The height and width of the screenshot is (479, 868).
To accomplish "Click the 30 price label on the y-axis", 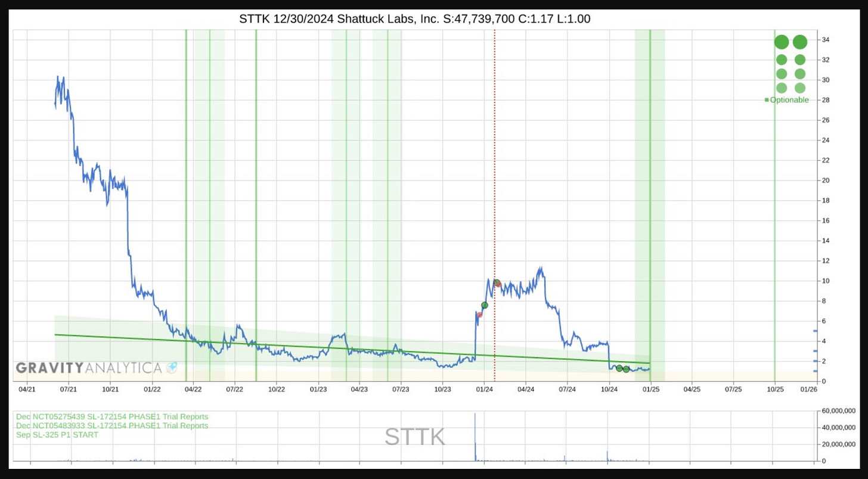I will [x=826, y=80].
